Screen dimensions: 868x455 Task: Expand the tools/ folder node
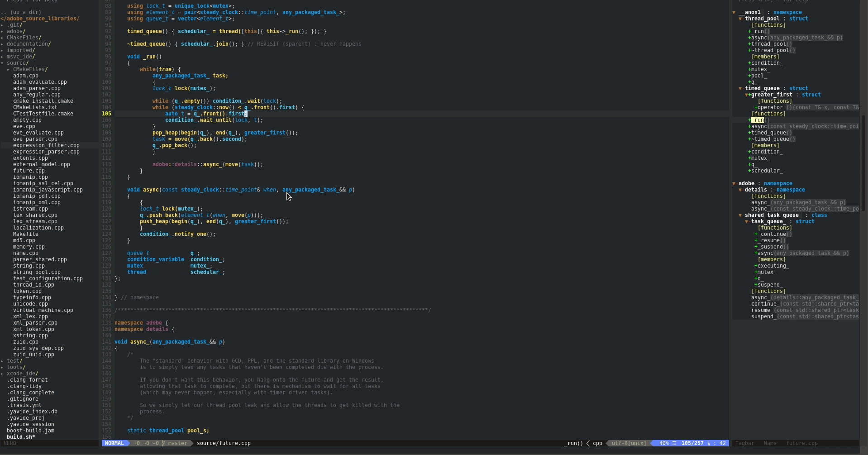(x=2, y=367)
